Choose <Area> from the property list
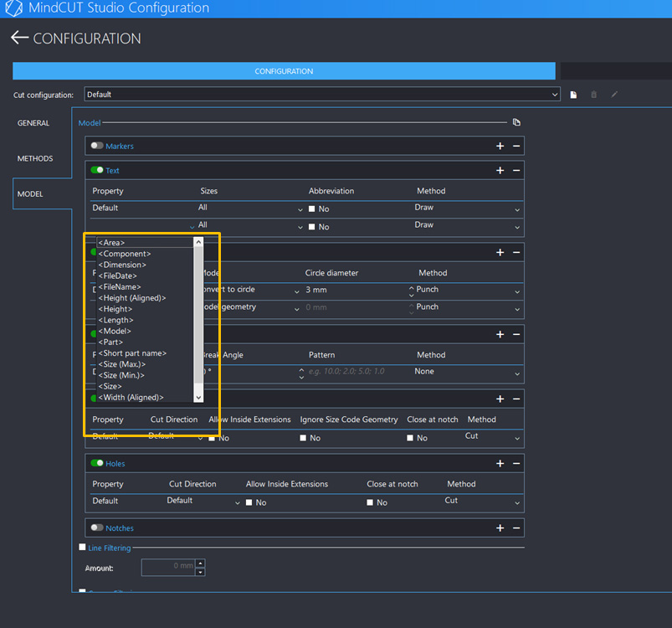The height and width of the screenshot is (628, 672). [x=146, y=243]
